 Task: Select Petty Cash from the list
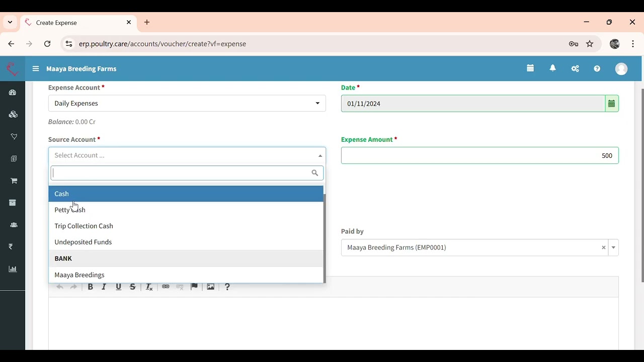tap(186, 210)
